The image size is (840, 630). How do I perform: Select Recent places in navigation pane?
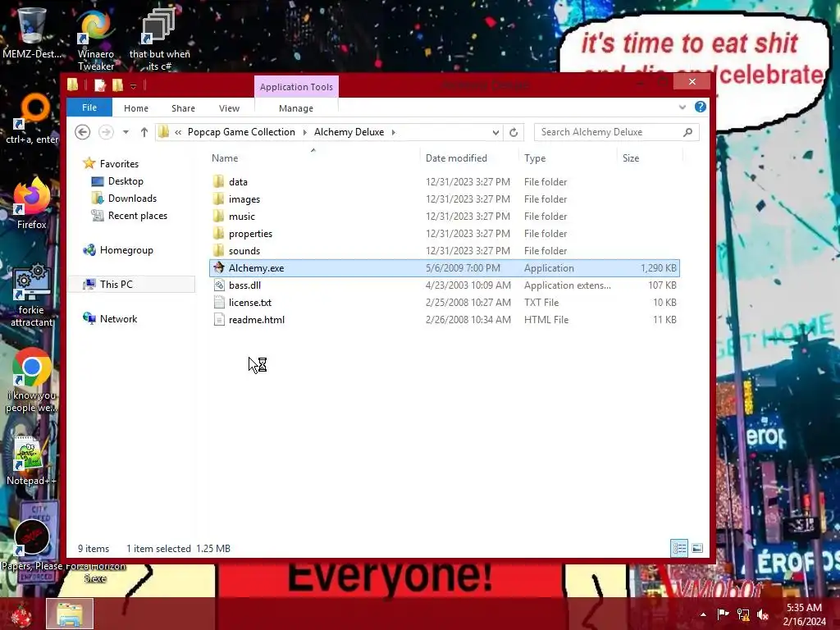pos(129,216)
